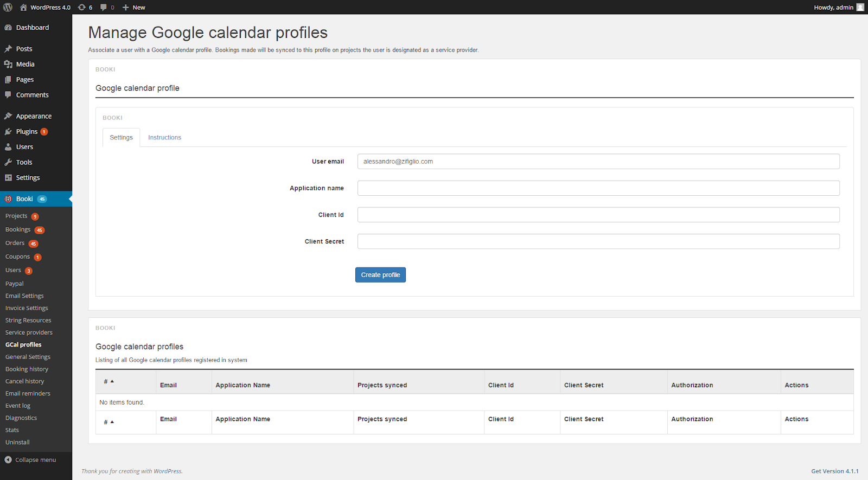The width and height of the screenshot is (868, 480).
Task: Click the Comments bubble icon in sidebar
Action: click(8, 94)
